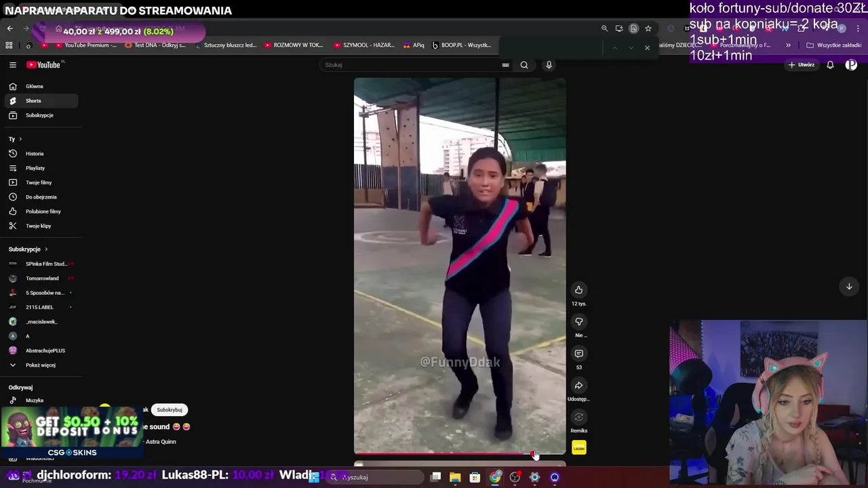Go back with browser back arrow

[x=9, y=28]
